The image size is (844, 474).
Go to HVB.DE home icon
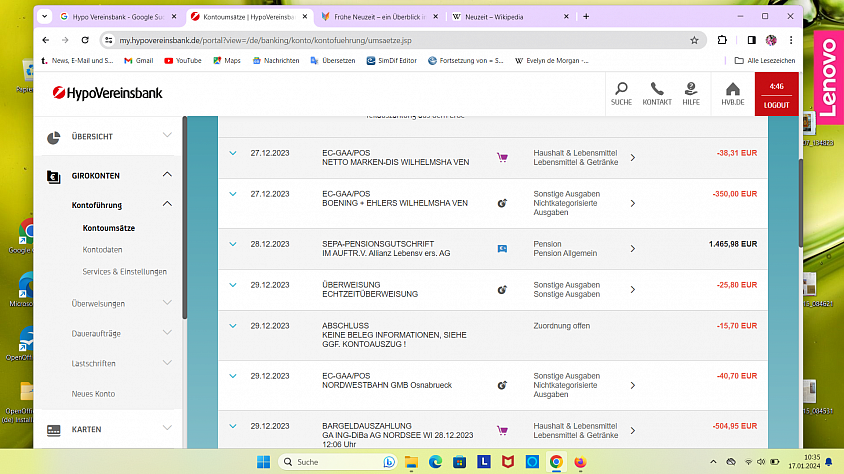click(733, 88)
